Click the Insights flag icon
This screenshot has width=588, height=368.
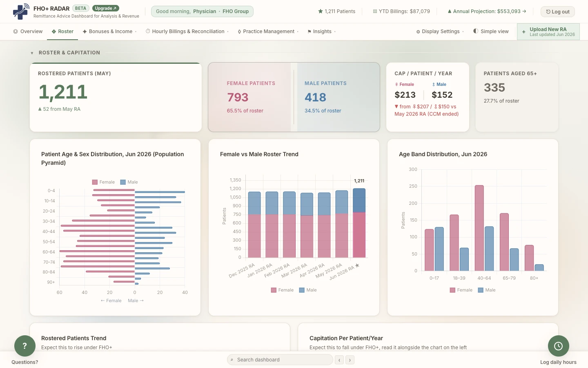tap(310, 31)
